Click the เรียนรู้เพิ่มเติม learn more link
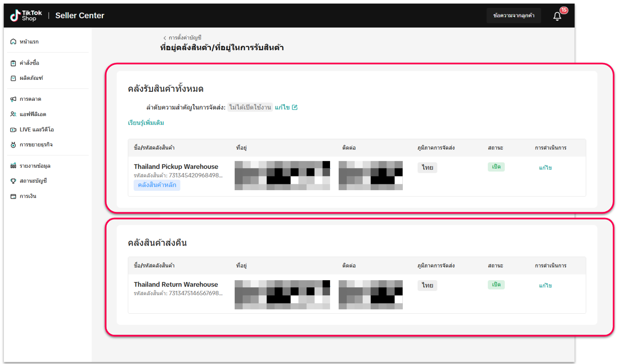The width and height of the screenshot is (624, 364). point(146,123)
